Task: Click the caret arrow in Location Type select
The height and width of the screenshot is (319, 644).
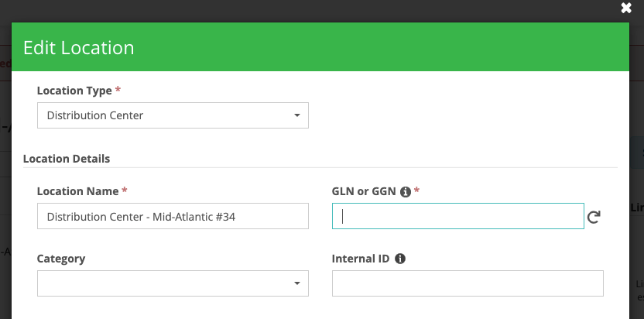Action: coord(296,116)
